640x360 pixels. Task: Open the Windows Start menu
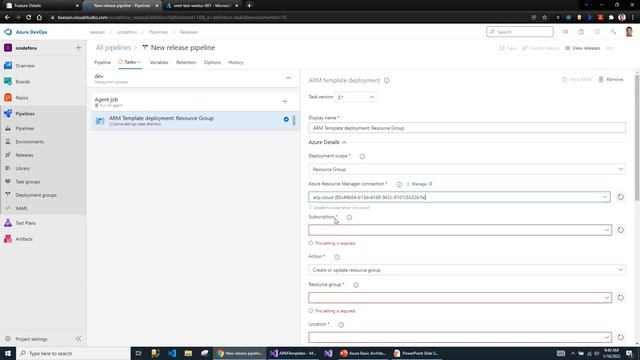[x=8, y=353]
